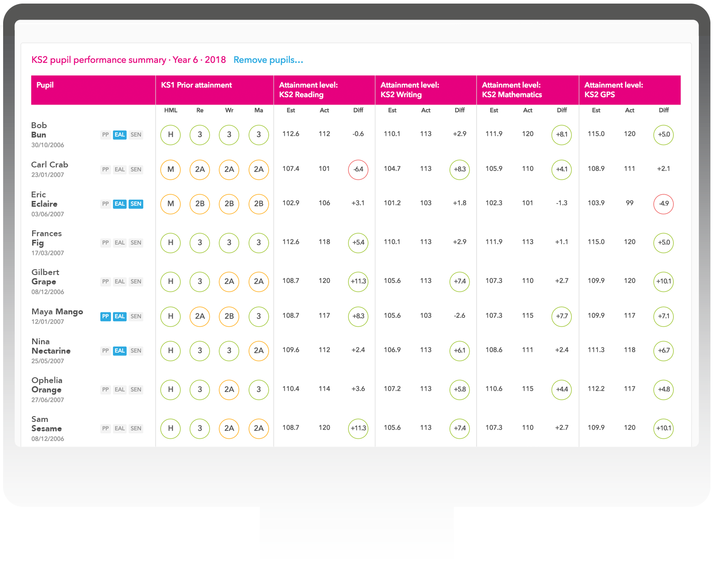714x588 pixels.
Task: Click Bob Bun's +8.1 maths diff circle
Action: (562, 135)
